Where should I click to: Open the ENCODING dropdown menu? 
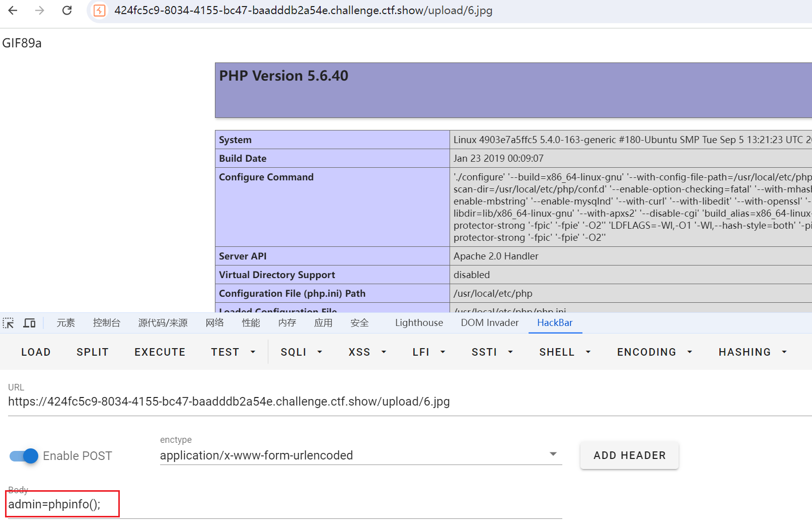(654, 352)
